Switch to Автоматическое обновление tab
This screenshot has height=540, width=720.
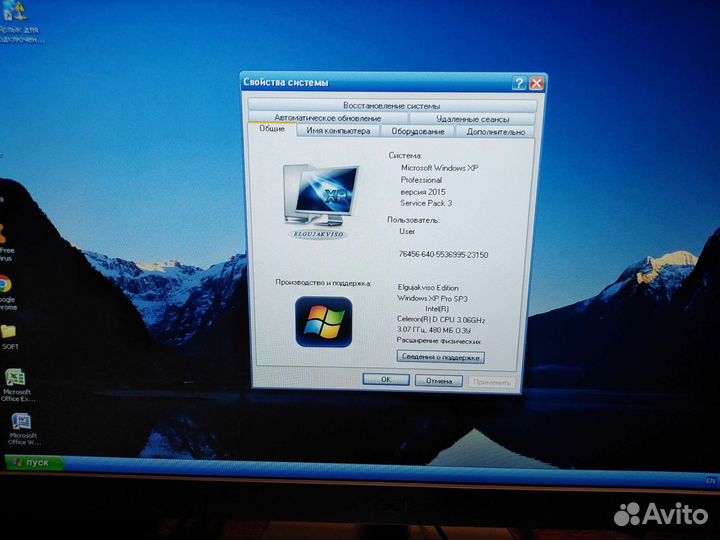328,118
